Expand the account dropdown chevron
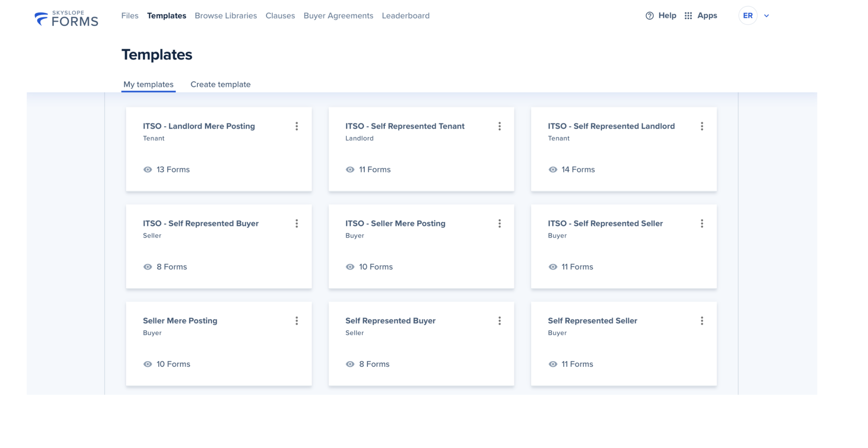 click(x=767, y=16)
